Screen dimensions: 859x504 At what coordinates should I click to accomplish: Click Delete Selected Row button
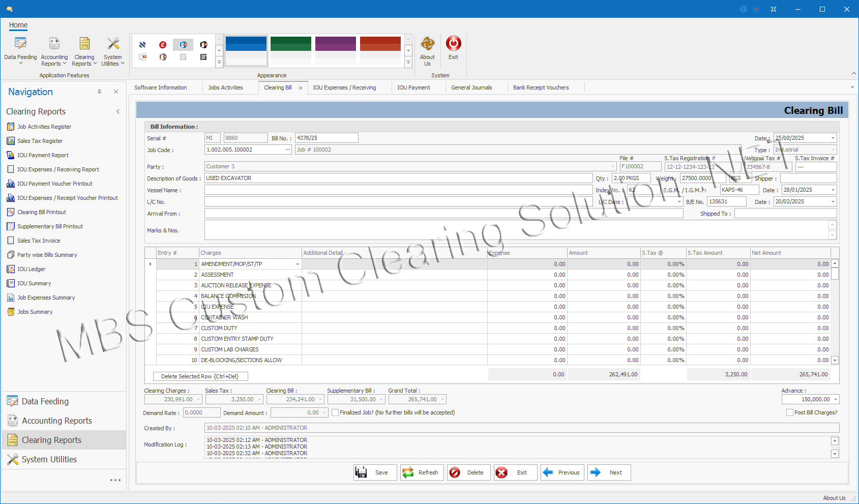[200, 376]
